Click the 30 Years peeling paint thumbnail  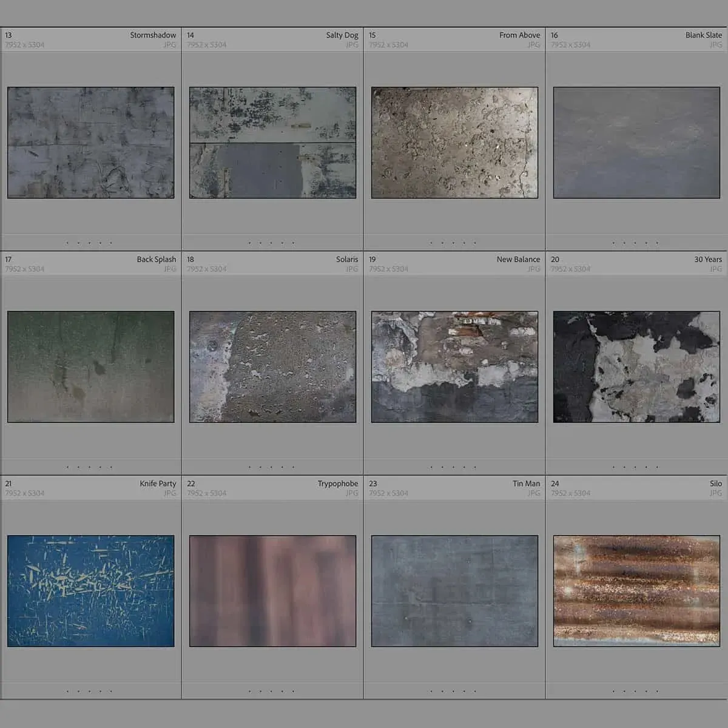(x=636, y=366)
